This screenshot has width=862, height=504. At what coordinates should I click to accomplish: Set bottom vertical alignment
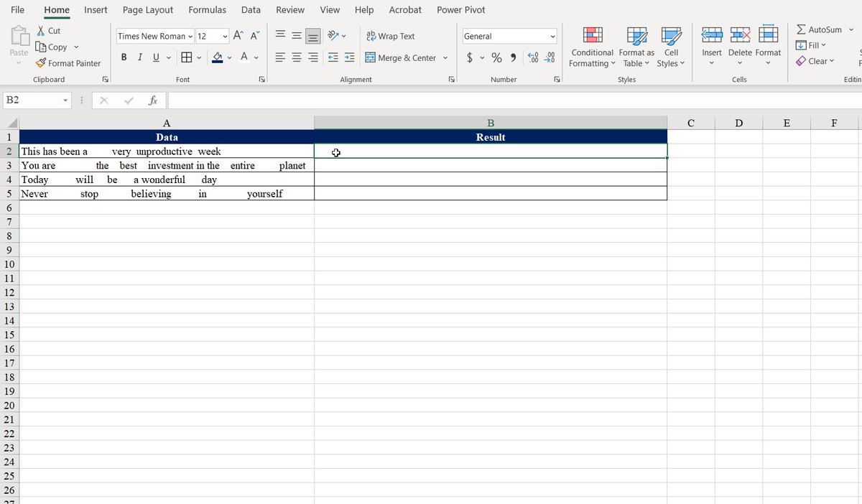click(x=313, y=36)
